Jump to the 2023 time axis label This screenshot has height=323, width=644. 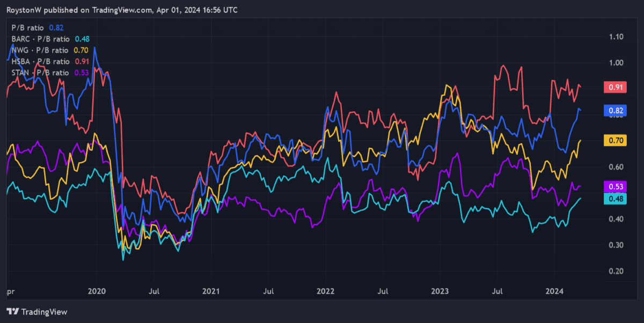440,292
